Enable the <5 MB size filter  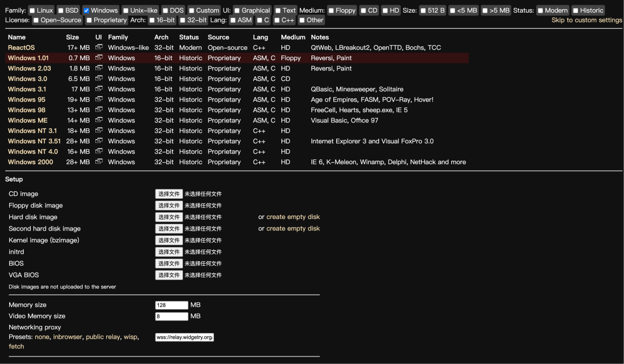click(x=452, y=10)
